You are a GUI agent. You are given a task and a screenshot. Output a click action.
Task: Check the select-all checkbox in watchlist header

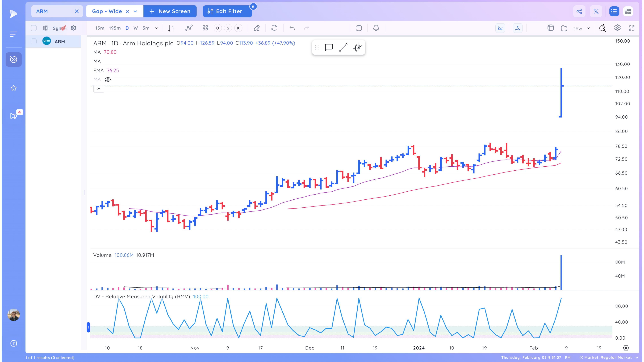[x=33, y=28]
